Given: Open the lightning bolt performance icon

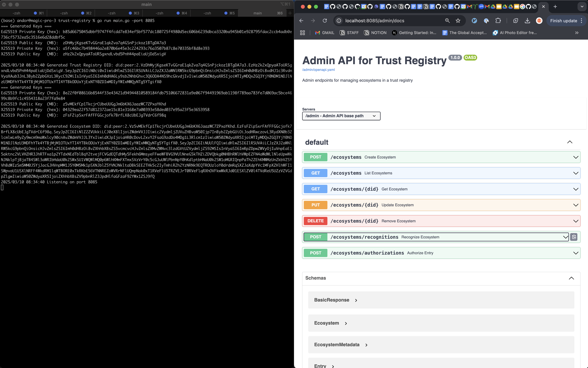Looking at the screenshot, I should coord(515,21).
